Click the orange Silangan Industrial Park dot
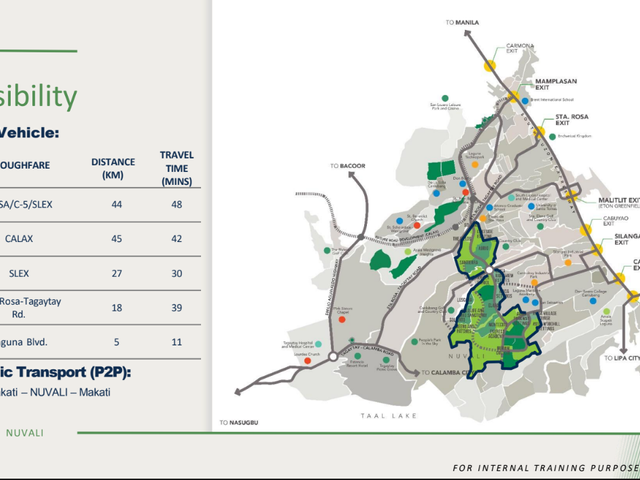This screenshot has height=480, width=640. 568,263
